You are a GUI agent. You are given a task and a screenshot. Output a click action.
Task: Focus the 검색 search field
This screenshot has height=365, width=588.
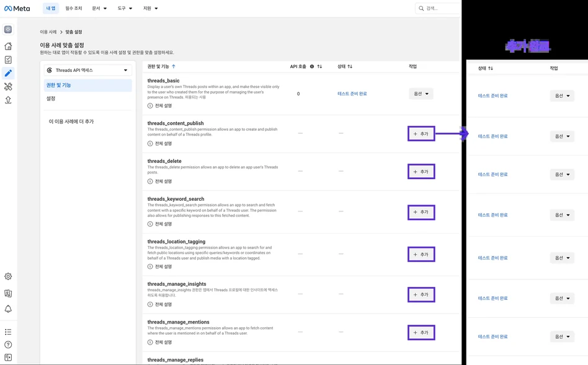438,8
